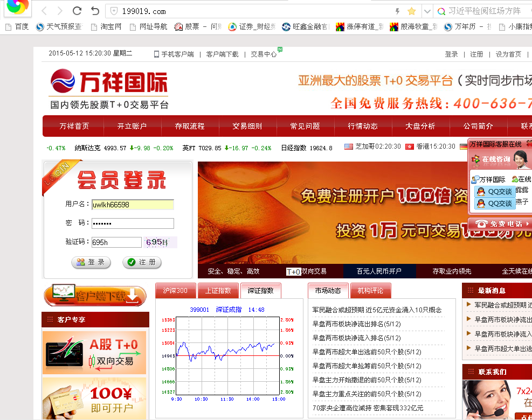532x420 pixels.
Task: Click first QQ交谈 penguin button
Action: pos(495,192)
